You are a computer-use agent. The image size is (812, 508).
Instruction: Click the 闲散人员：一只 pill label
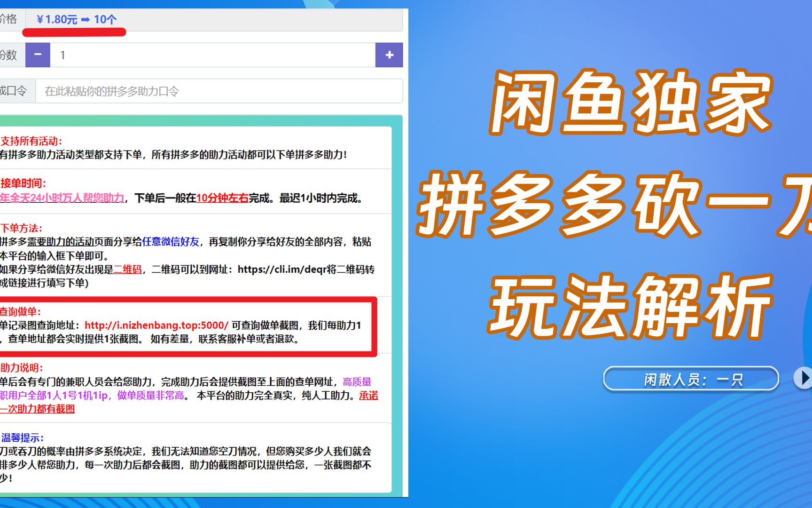(x=691, y=379)
